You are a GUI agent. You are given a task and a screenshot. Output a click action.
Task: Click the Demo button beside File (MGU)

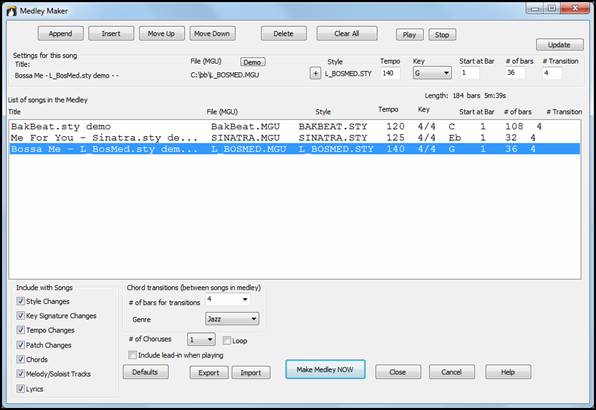(x=252, y=62)
